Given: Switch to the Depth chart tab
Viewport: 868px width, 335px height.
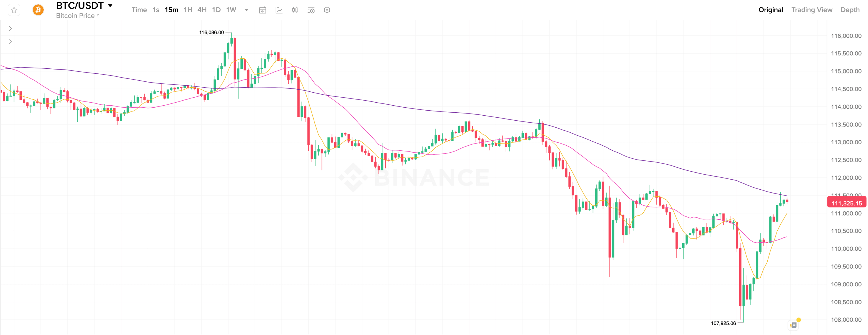Looking at the screenshot, I should click(850, 10).
